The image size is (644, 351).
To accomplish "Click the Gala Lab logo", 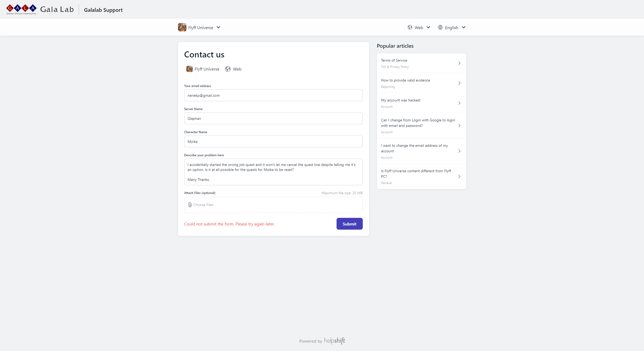I will coord(40,9).
